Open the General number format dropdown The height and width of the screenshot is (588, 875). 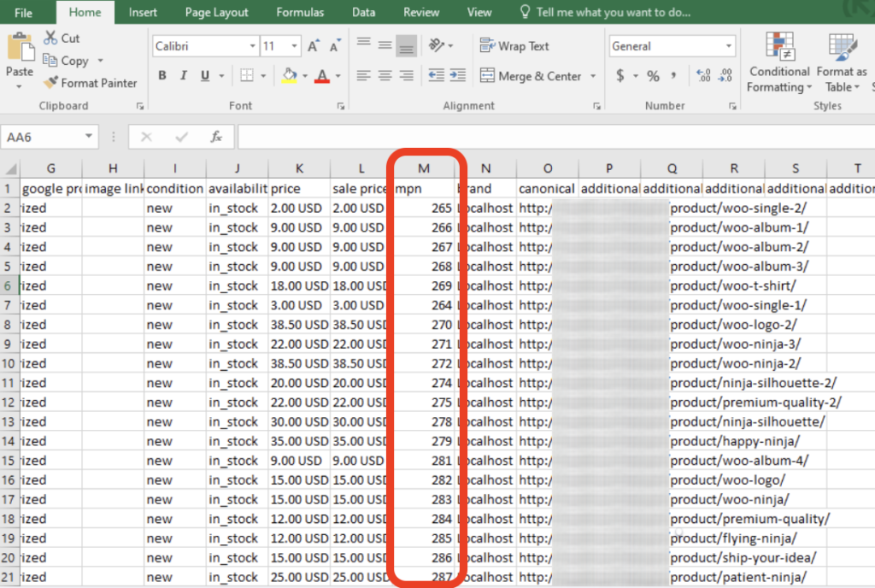[728, 46]
